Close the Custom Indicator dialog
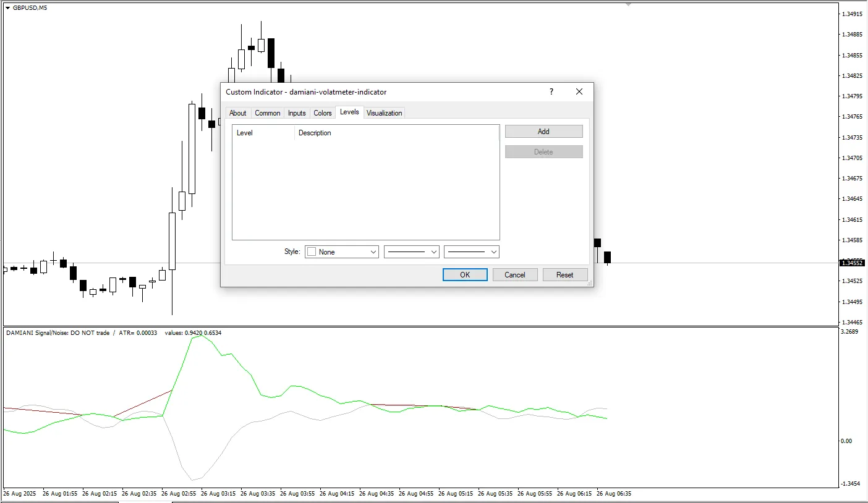 579,91
